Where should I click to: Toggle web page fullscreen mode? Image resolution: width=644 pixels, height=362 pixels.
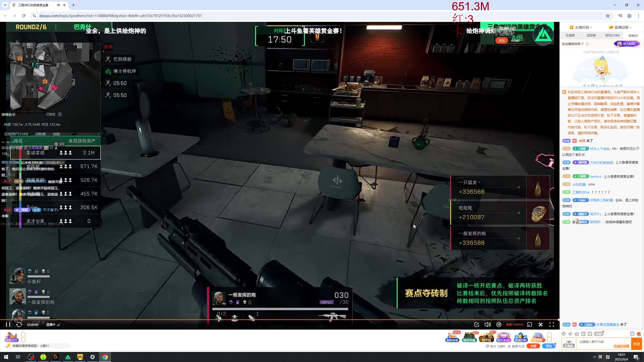pos(541,325)
